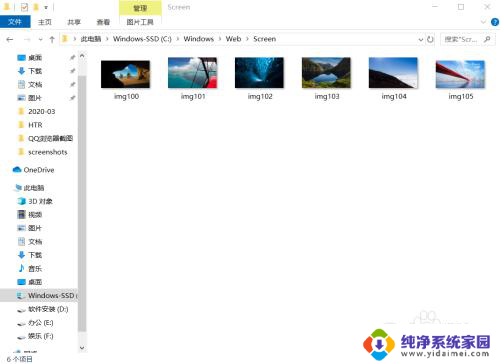Expand the address bar history dropdown

click(421, 39)
